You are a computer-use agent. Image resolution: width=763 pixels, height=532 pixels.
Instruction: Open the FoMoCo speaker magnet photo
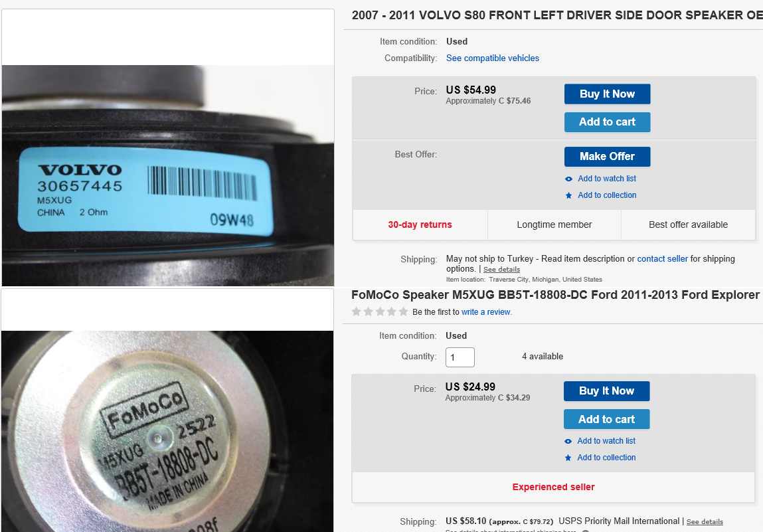167,431
